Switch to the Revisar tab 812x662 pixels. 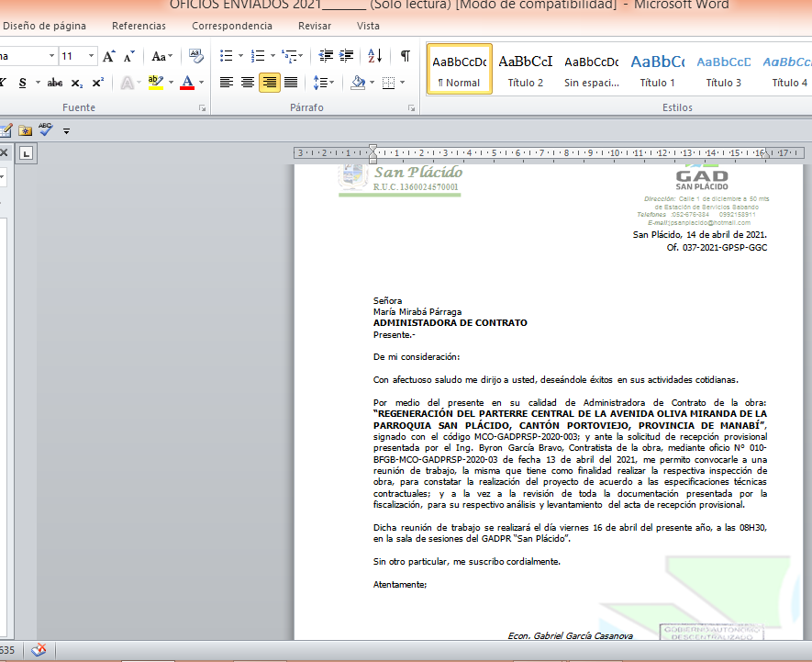click(315, 26)
